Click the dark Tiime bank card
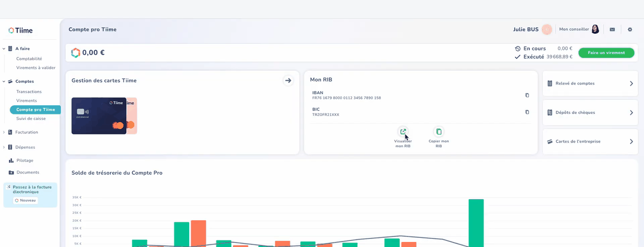644x247 pixels. (99, 115)
